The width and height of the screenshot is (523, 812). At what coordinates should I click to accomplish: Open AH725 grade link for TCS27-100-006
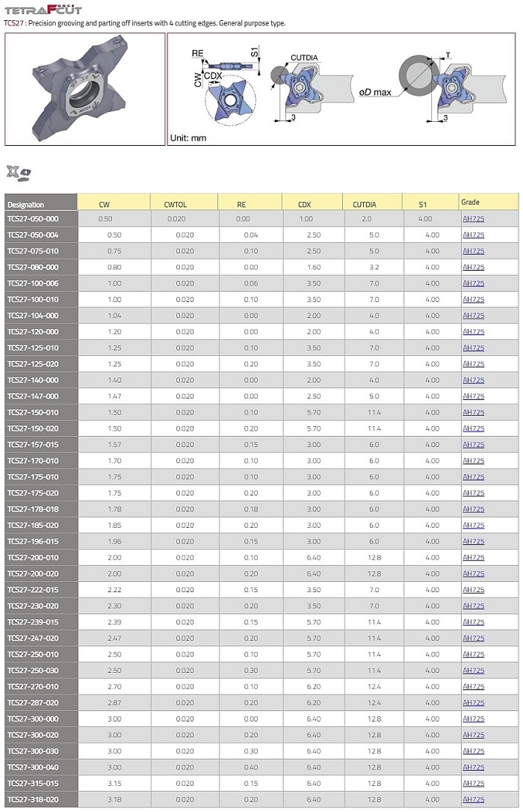click(x=473, y=283)
